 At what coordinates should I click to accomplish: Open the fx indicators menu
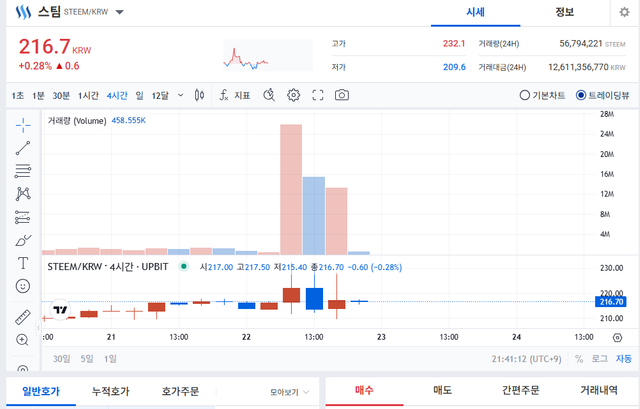click(224, 96)
